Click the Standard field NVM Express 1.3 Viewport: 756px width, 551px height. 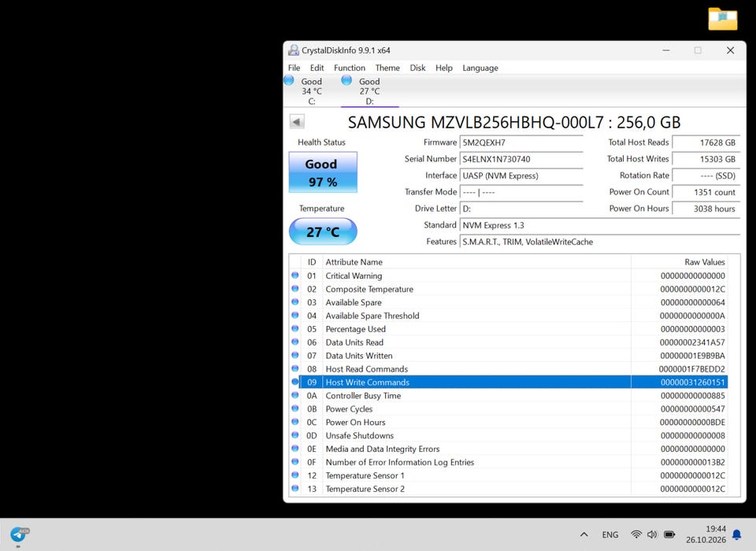600,225
